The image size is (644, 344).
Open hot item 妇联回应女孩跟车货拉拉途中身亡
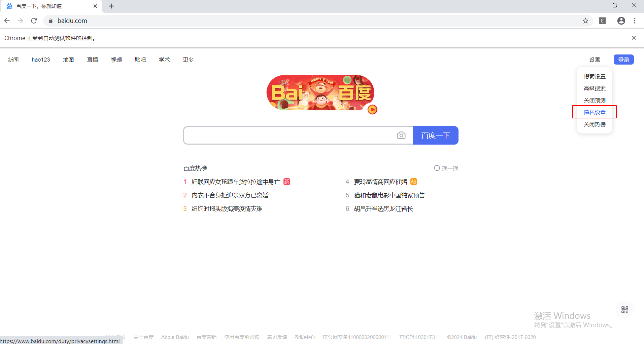pos(236,182)
